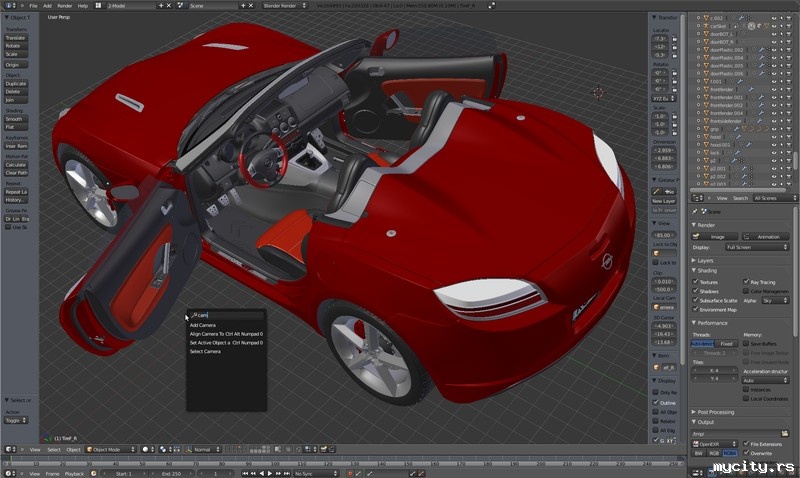The image size is (800, 478).
Task: Enable the Save Buffers checkbox
Action: click(746, 343)
